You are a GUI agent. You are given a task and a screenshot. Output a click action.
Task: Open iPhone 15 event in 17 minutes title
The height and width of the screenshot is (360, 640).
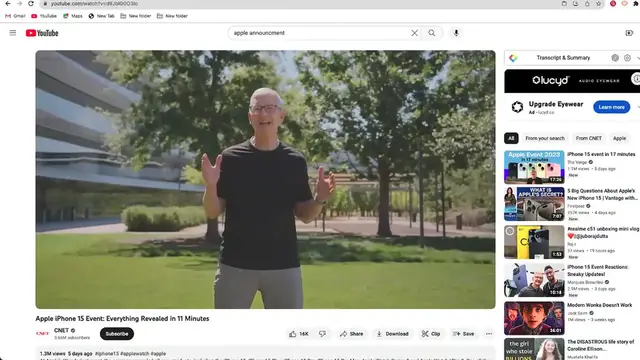pos(601,154)
